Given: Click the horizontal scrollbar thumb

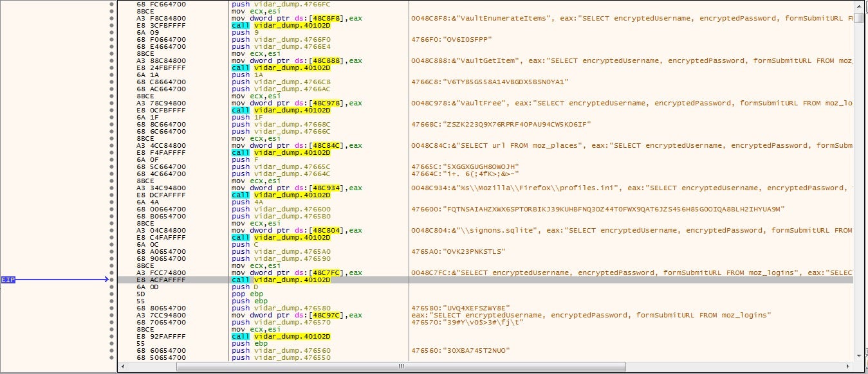Looking at the screenshot, I should pyautogui.click(x=402, y=367).
